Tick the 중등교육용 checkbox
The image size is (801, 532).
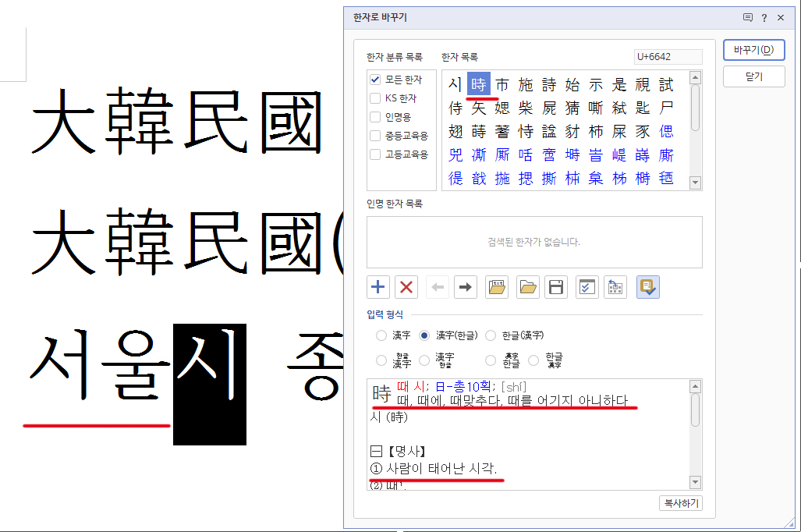tap(375, 136)
